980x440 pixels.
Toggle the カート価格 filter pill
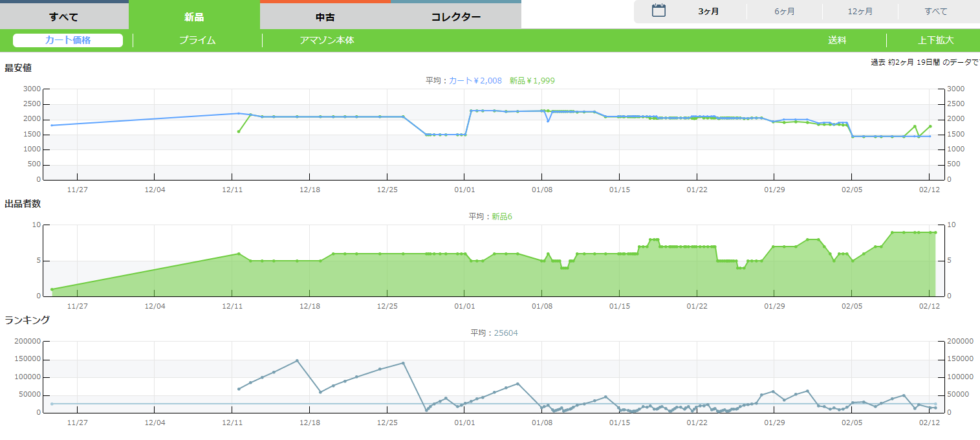68,40
